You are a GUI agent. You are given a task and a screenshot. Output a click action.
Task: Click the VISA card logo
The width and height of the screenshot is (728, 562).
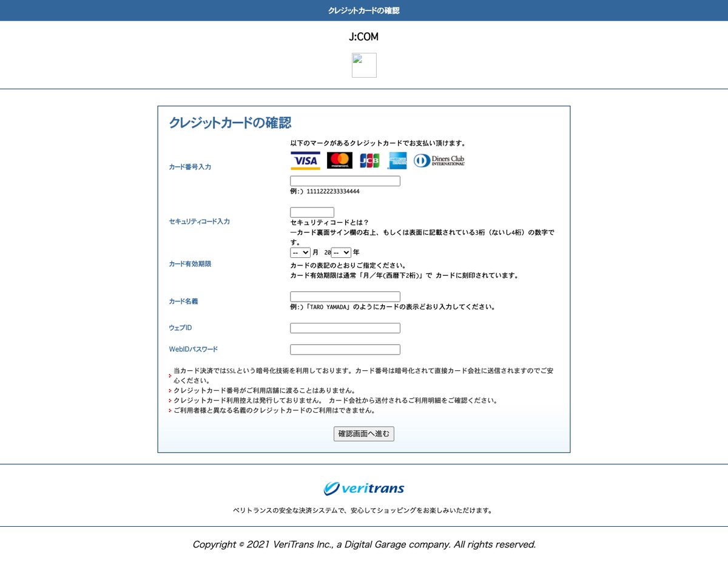(x=305, y=160)
